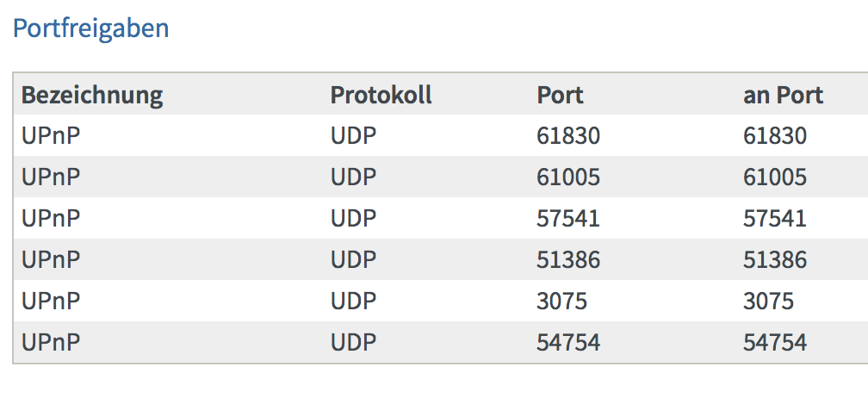Image resolution: width=868 pixels, height=398 pixels.
Task: Select UPnP entry for port 61005
Action: pyautogui.click(x=51, y=177)
